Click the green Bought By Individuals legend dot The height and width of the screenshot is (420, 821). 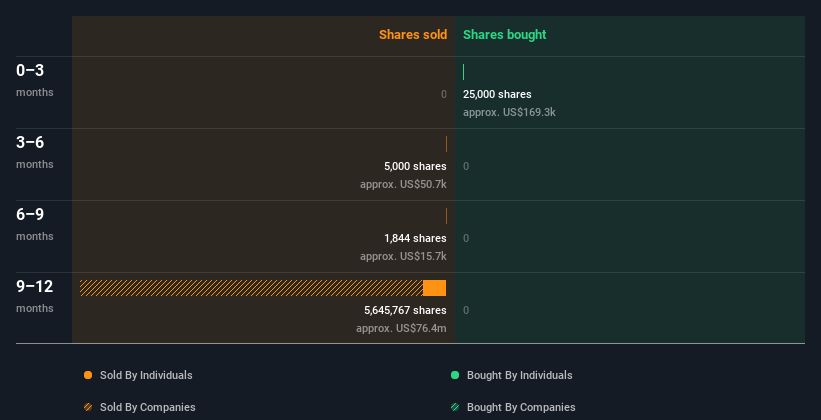coord(455,375)
